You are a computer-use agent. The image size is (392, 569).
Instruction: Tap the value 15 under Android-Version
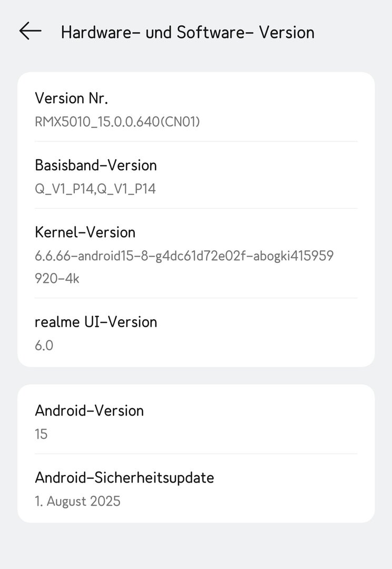pyautogui.click(x=41, y=434)
